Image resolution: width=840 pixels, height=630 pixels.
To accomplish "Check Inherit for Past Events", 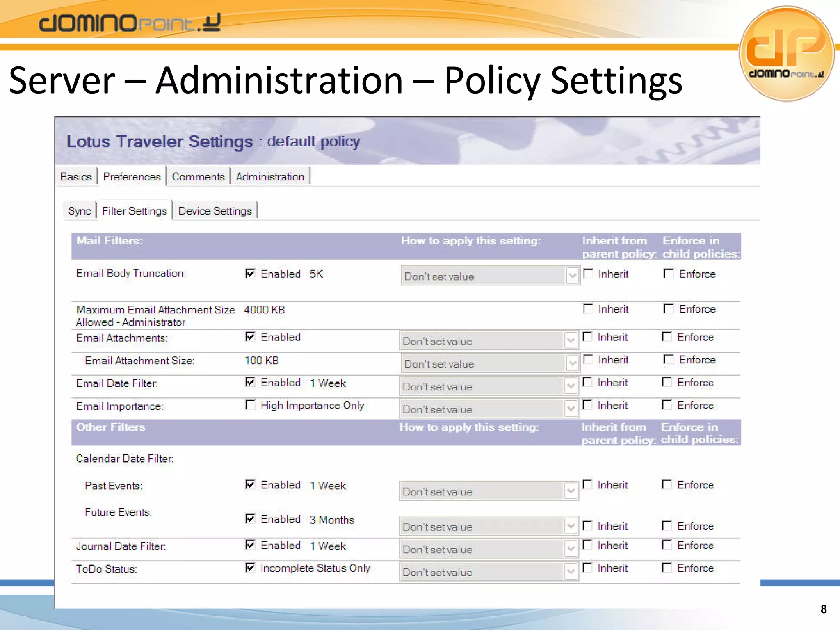I will click(x=587, y=484).
